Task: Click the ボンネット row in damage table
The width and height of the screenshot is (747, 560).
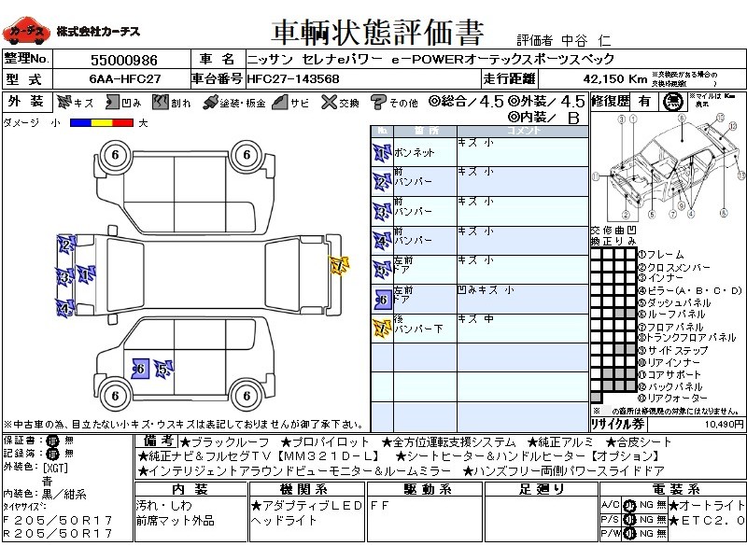Action: [480, 151]
